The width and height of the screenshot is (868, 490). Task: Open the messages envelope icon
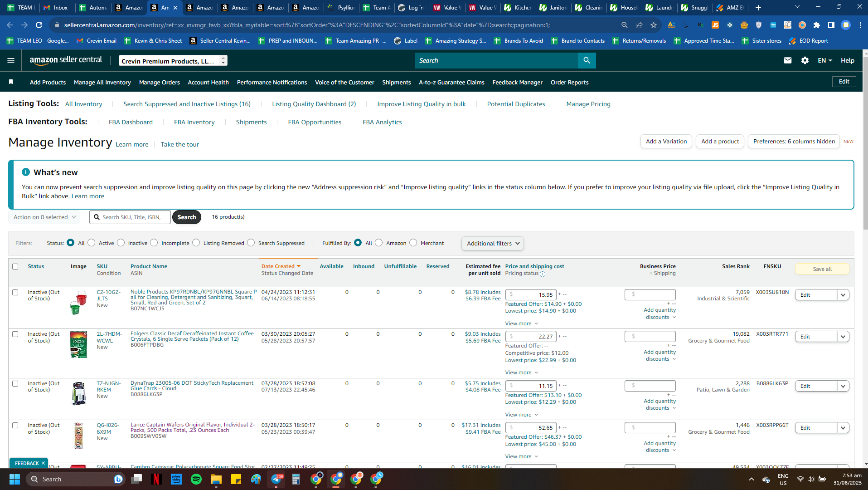coord(788,60)
